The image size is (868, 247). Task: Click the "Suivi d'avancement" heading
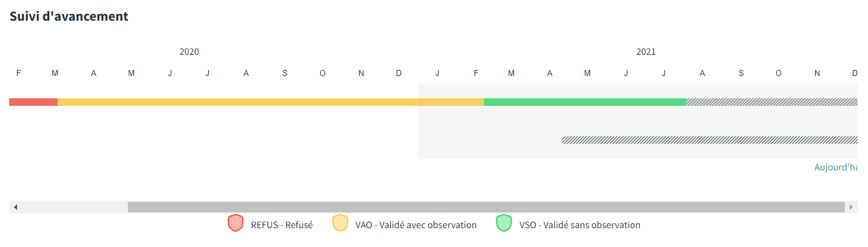[69, 16]
